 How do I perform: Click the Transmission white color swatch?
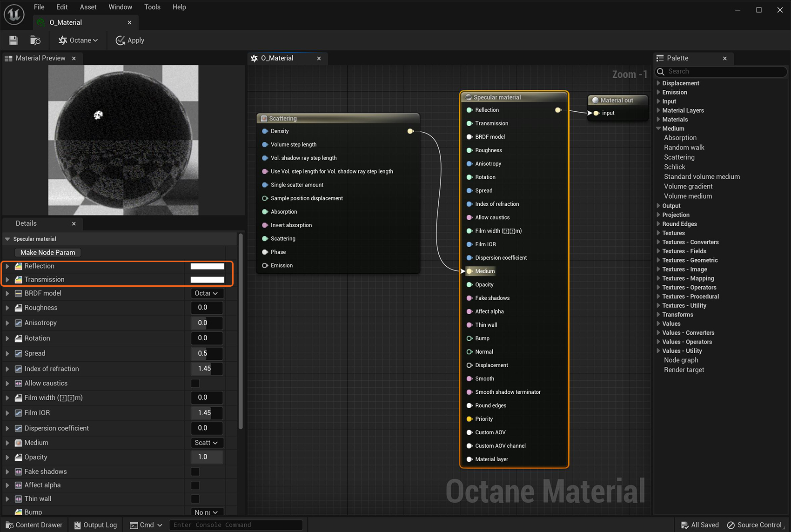[208, 280]
